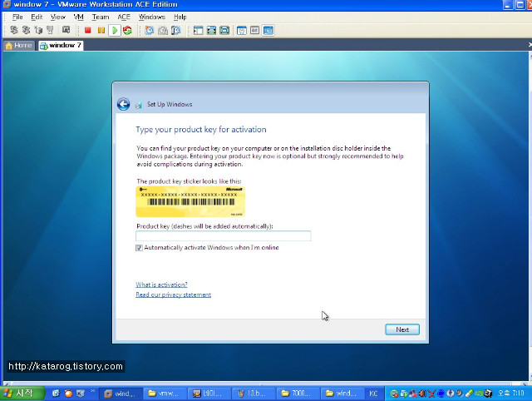Click the red Power Off stop button
Image resolution: width=532 pixels, height=401 pixels.
(87, 31)
